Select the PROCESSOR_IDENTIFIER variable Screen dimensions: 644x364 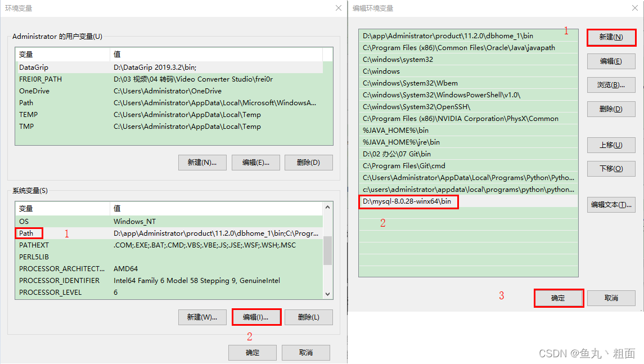coord(169,281)
